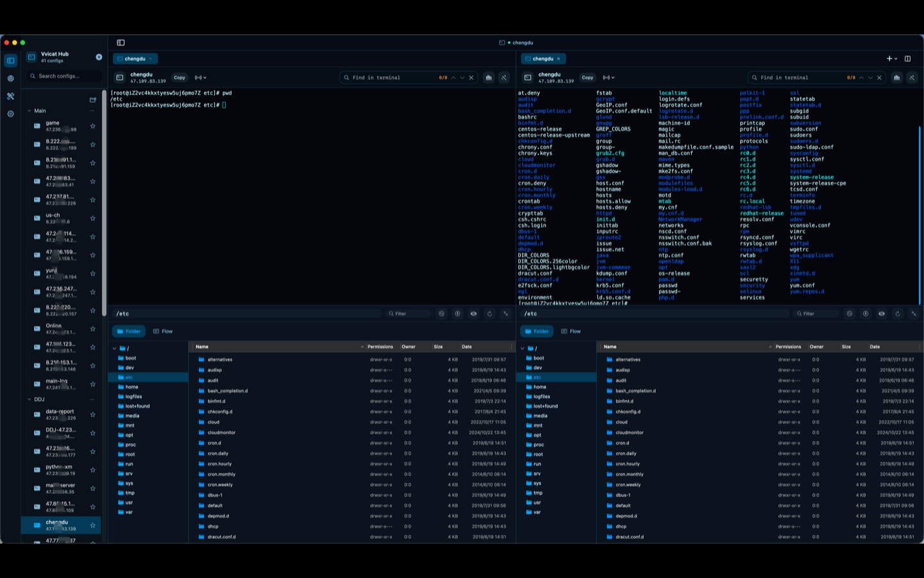Collapse the Main config group
Screen dimensions: 924x578
29,110
